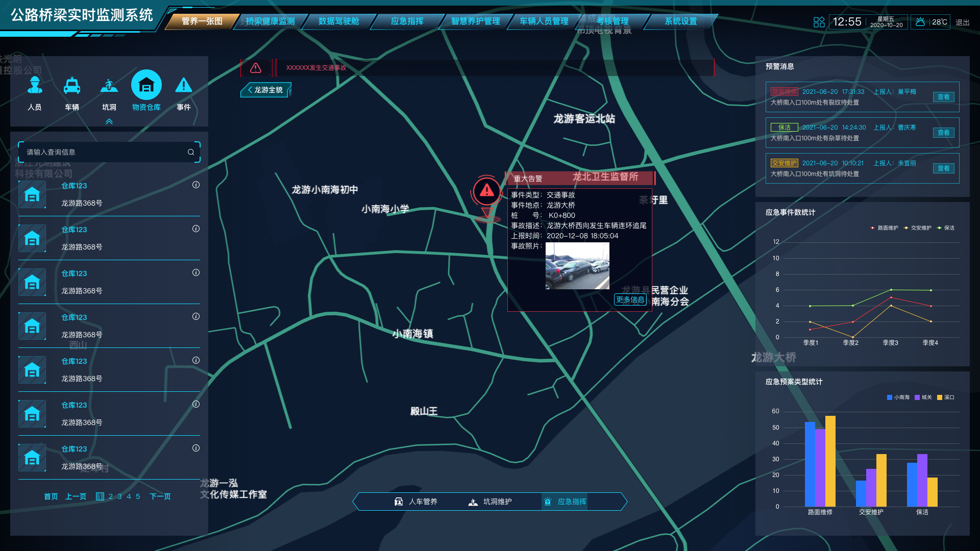Image resolution: width=980 pixels, height=551 pixels.
Task: Open info icon of third 仓库123 row
Action: [196, 273]
